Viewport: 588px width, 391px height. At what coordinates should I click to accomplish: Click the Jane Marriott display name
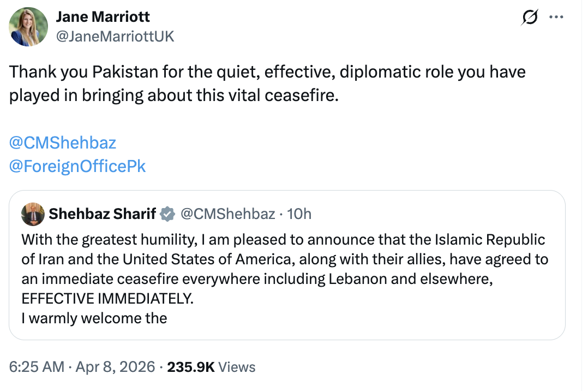pyautogui.click(x=103, y=17)
